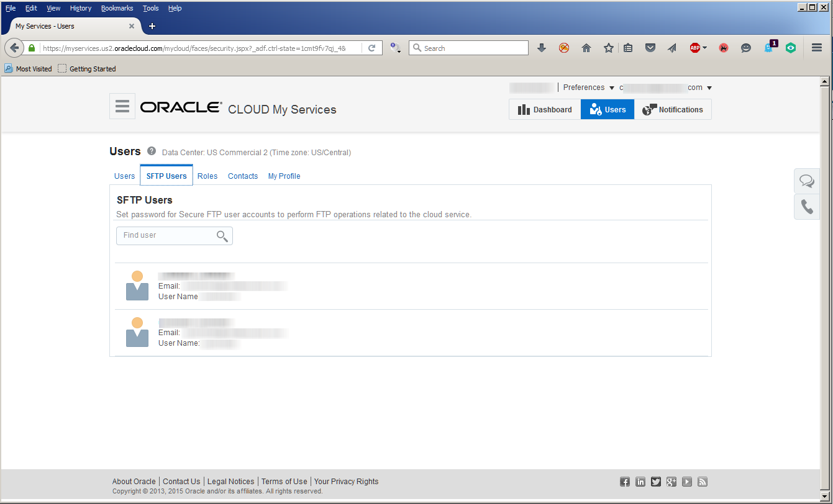
Task: Open the History menu
Action: coord(81,8)
